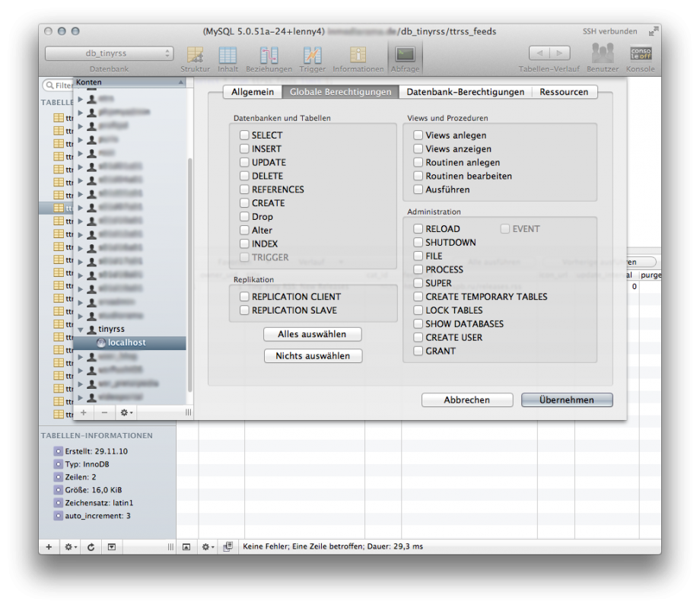Toggle the REFERENCES checkbox
Image resolution: width=700 pixels, height=608 pixels.
click(244, 189)
